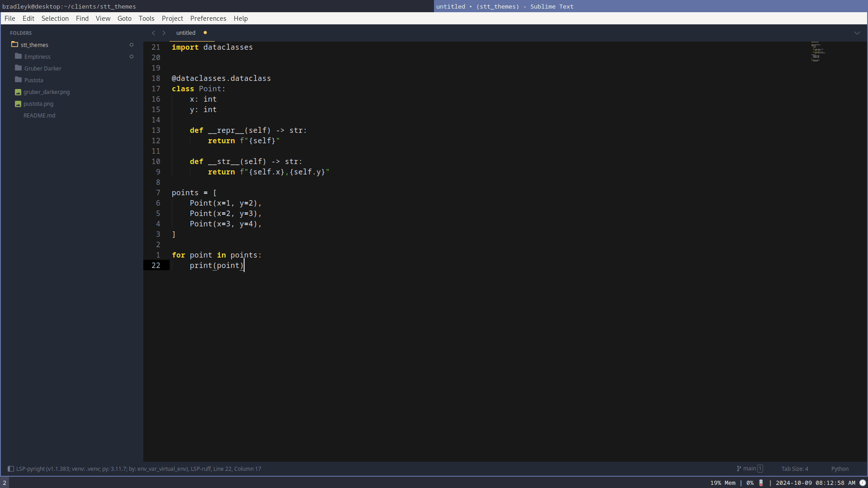Click the git modified badge count
The height and width of the screenshot is (488, 868).
coord(760,469)
